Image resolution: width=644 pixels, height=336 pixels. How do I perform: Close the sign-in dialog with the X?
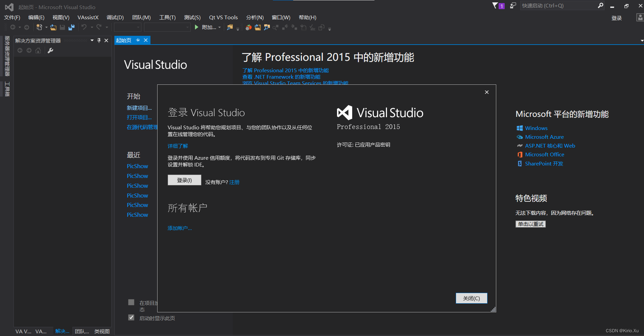tap(486, 92)
